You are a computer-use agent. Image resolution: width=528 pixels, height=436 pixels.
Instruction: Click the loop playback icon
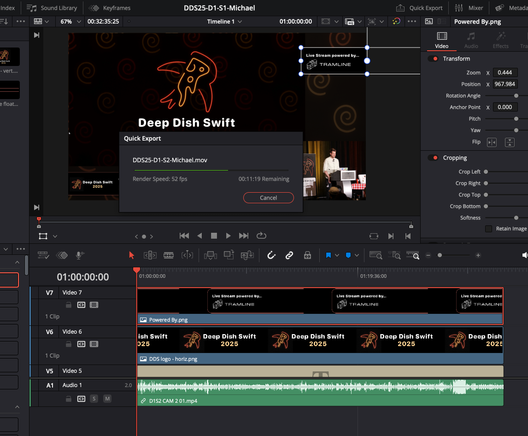261,236
